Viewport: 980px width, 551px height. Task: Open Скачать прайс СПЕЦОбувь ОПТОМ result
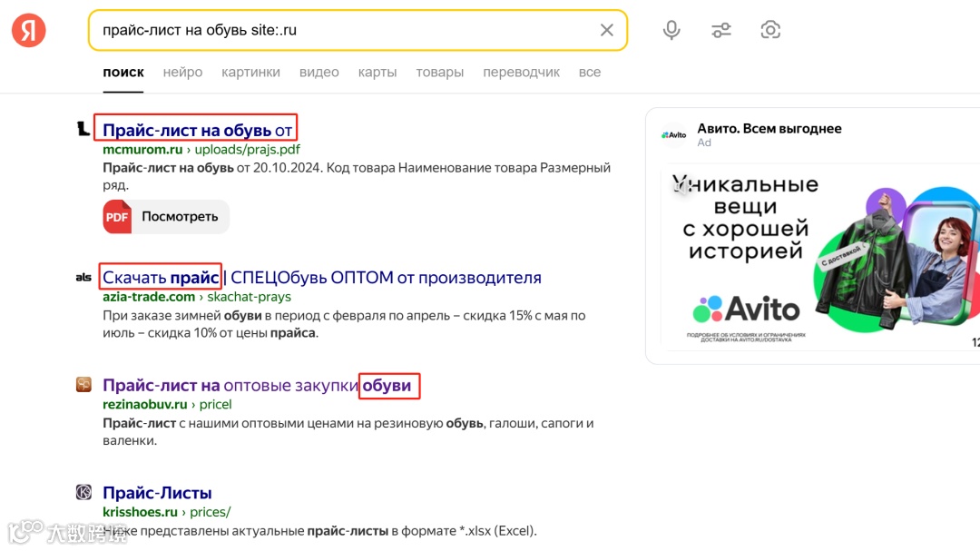tap(322, 277)
